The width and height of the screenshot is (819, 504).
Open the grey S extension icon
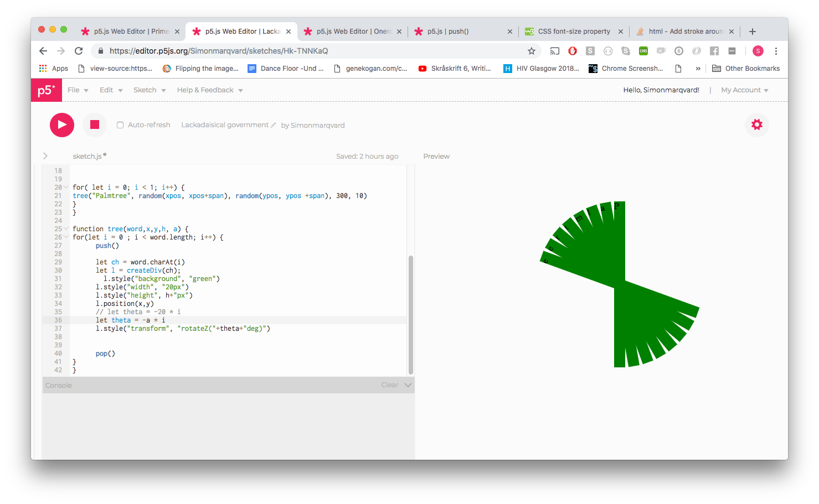tap(590, 51)
